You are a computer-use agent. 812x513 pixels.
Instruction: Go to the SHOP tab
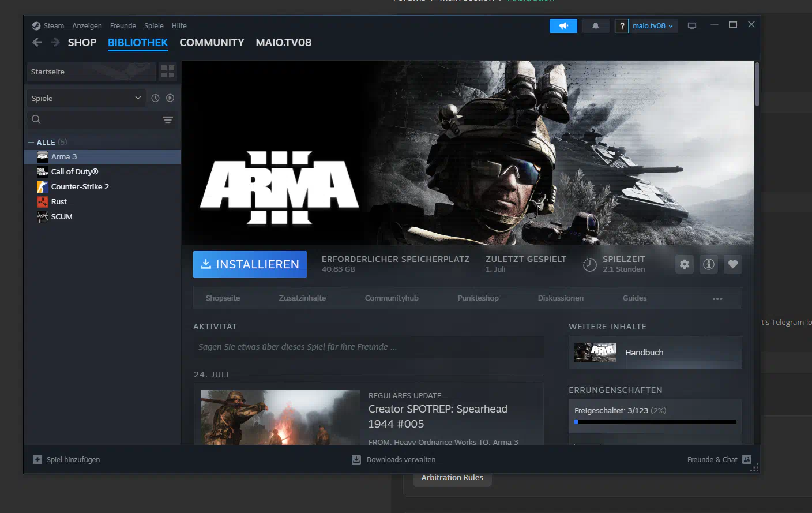(82, 43)
